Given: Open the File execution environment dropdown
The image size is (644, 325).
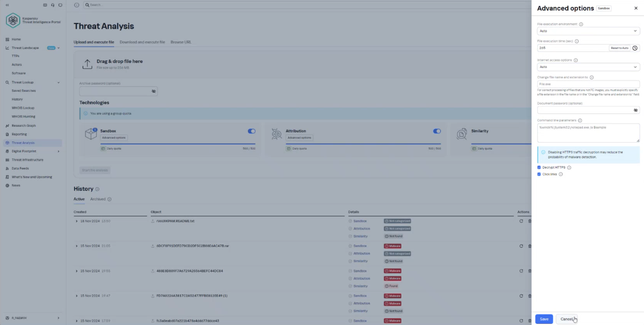Looking at the screenshot, I should (588, 31).
